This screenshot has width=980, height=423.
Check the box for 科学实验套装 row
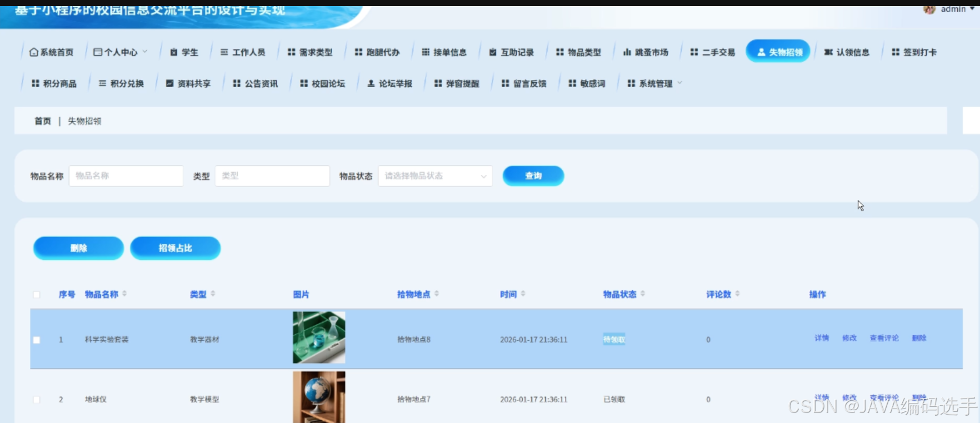pos(37,340)
